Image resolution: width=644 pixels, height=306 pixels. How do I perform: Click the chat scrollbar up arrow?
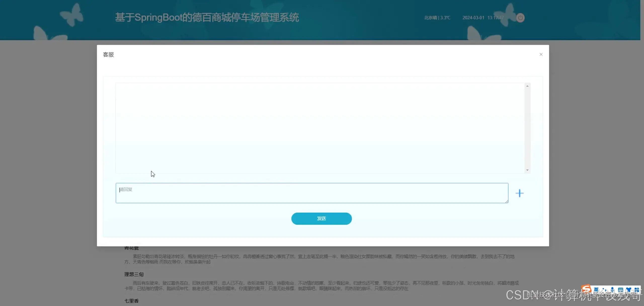[x=527, y=86]
